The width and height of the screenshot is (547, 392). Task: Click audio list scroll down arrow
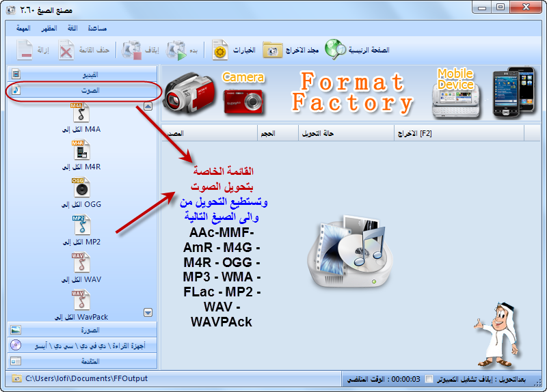(148, 313)
